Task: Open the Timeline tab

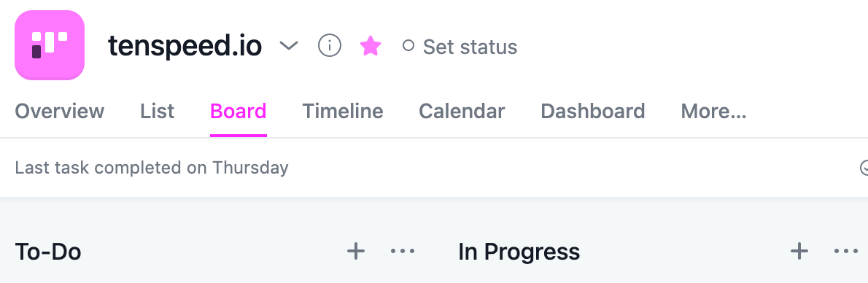Action: point(343,112)
